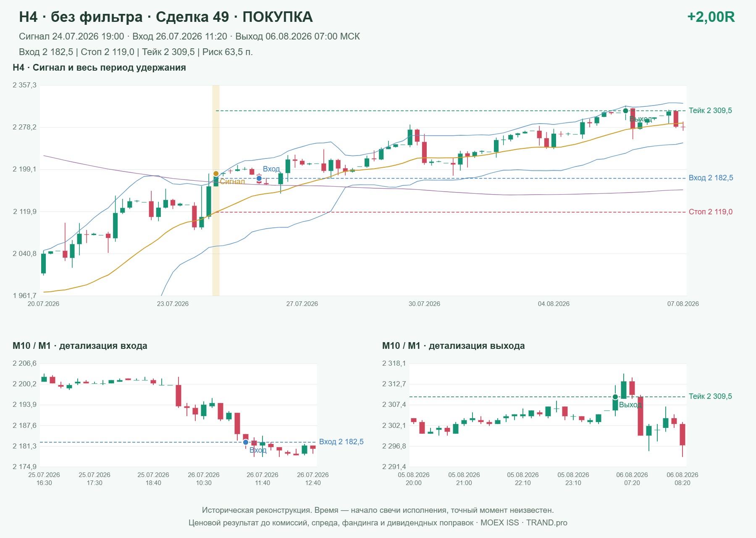Screen dimensions: 756x538
Task: Click "Вход 2 182,5" label beside entry detail chart
Action: [x=341, y=442]
